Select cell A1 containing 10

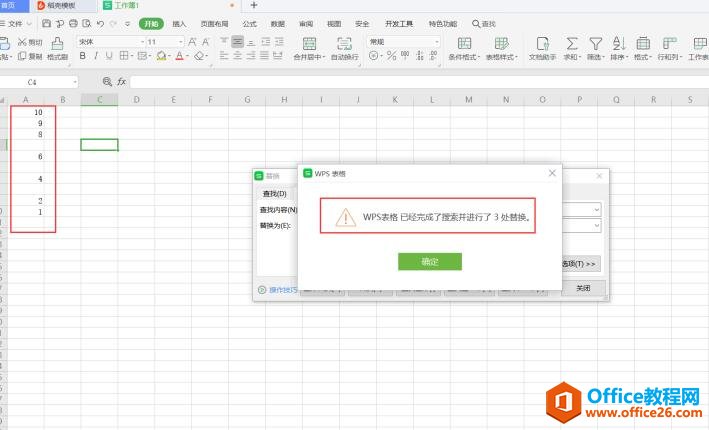click(25, 112)
